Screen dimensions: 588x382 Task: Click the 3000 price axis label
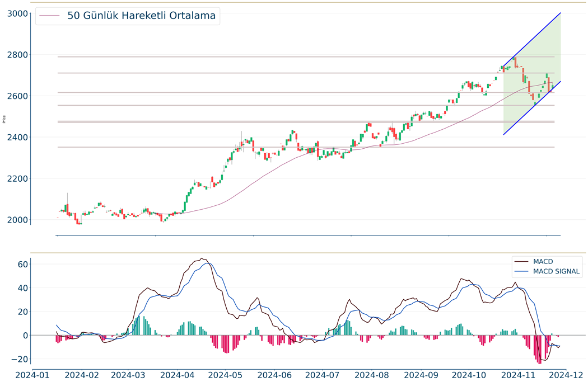[x=17, y=14]
